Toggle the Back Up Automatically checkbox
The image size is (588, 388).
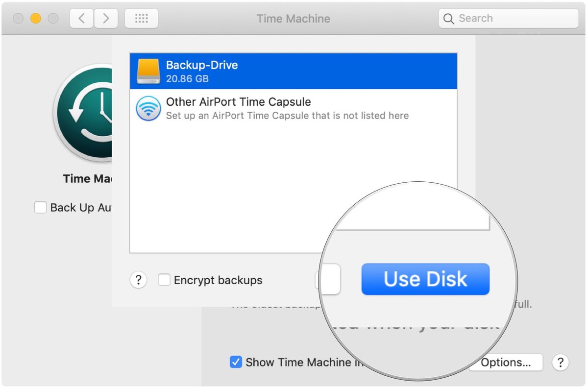(x=40, y=207)
